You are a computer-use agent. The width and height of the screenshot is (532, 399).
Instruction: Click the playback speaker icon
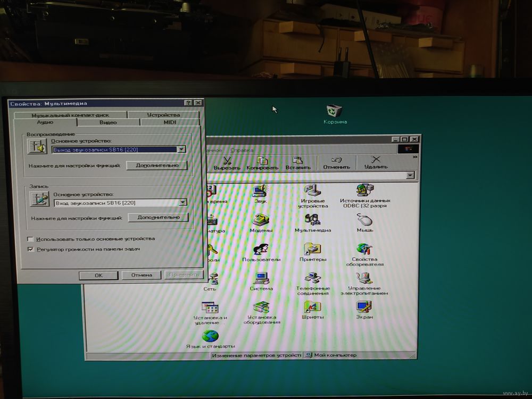pos(37,147)
